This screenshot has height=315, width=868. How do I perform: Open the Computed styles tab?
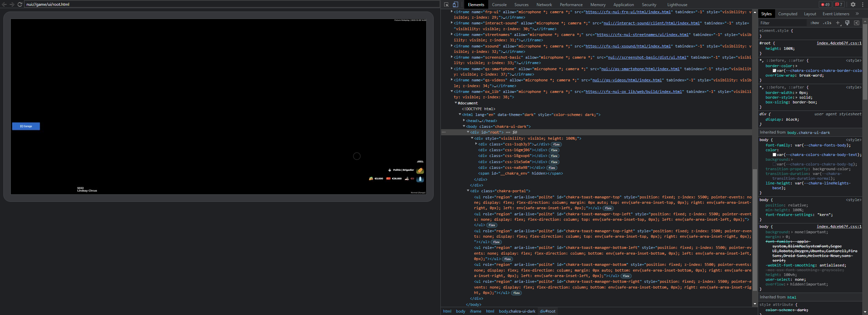(787, 14)
